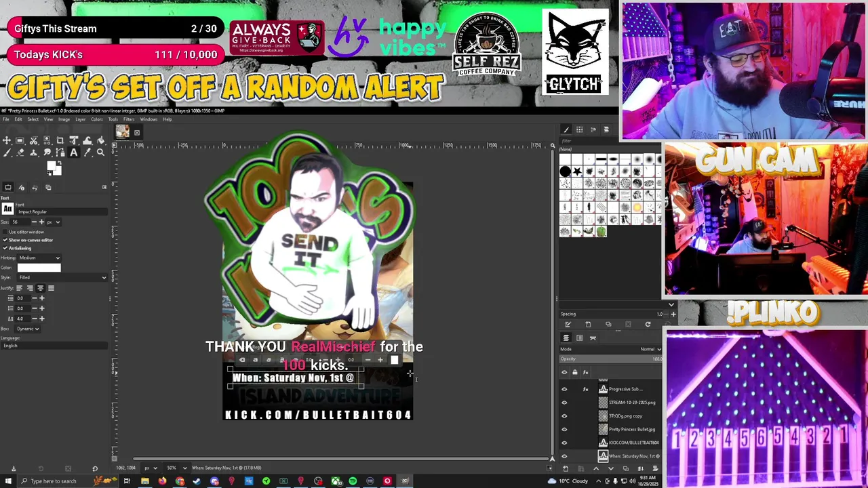Screen dimensions: 868x488
Task: Increase font size with plus button
Action: (41, 222)
